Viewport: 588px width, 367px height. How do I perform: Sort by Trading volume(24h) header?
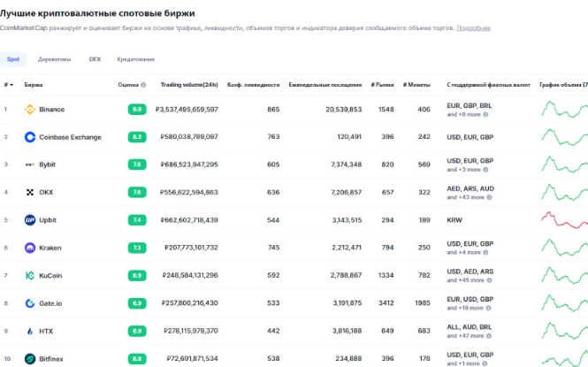click(x=189, y=85)
